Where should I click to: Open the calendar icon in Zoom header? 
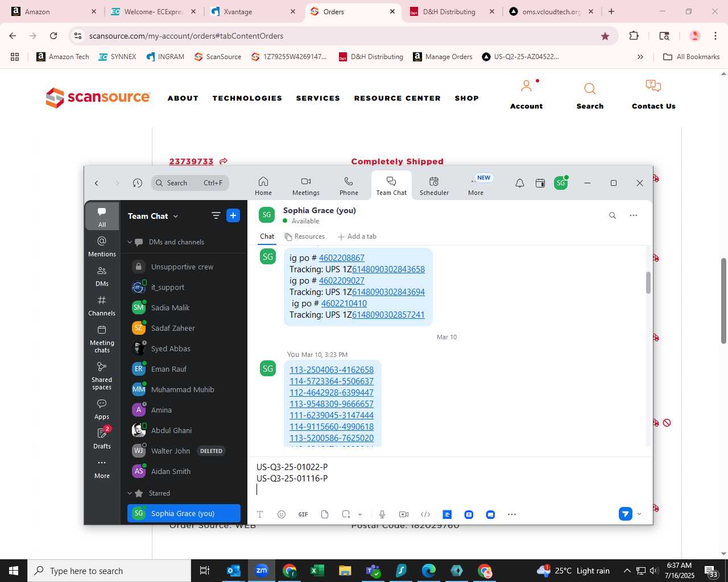point(540,183)
